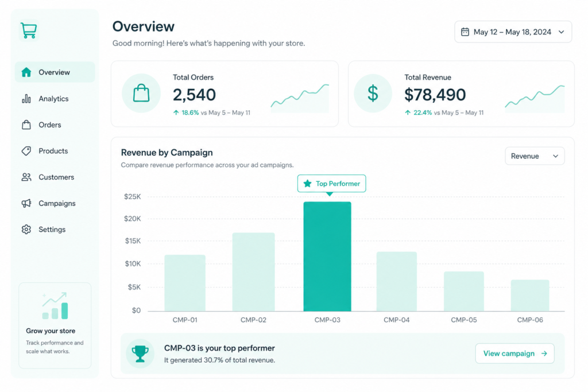Click the CMP-03 axis label

[327, 320]
